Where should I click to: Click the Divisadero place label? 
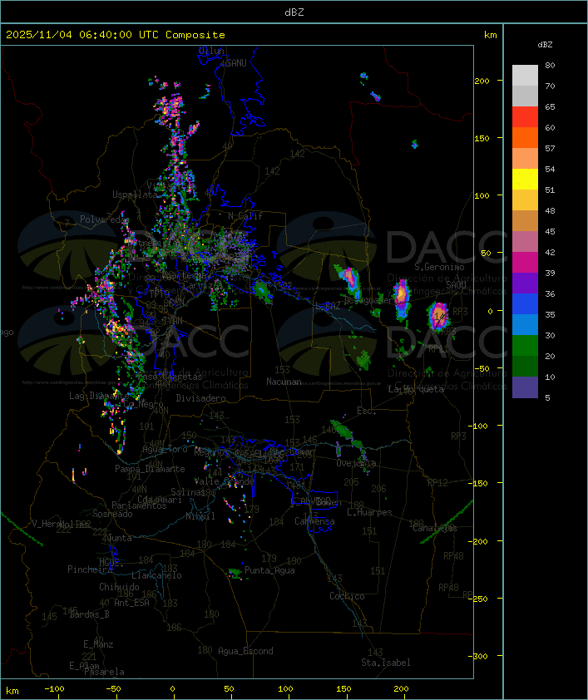click(x=200, y=397)
